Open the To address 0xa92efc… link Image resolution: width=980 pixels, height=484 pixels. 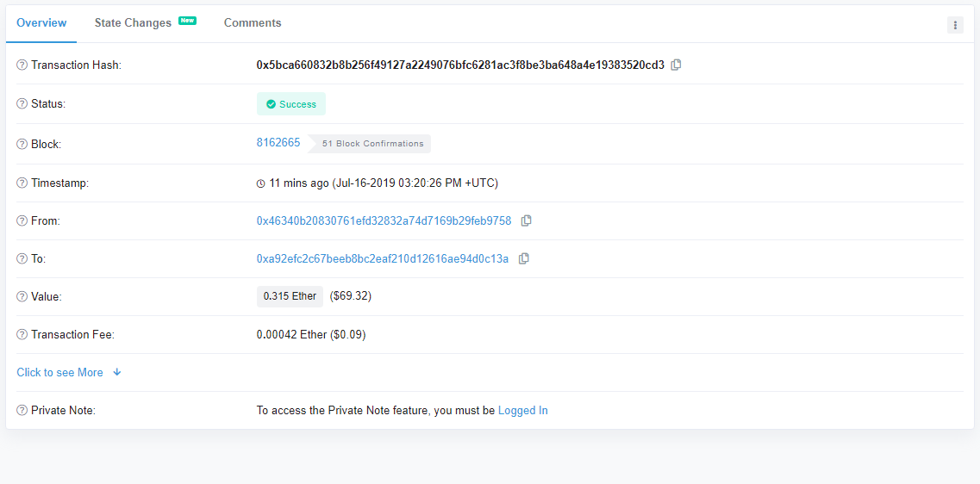(x=383, y=258)
